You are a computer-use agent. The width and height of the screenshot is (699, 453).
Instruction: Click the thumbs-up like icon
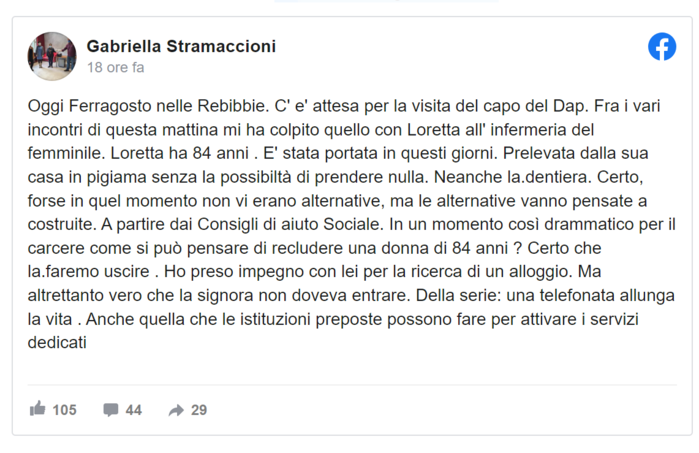pyautogui.click(x=38, y=409)
